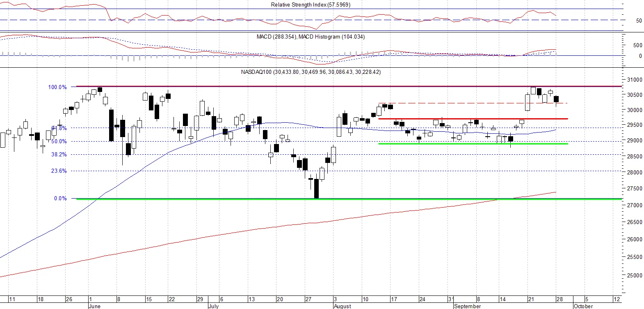Click the June month label

pos(95,306)
